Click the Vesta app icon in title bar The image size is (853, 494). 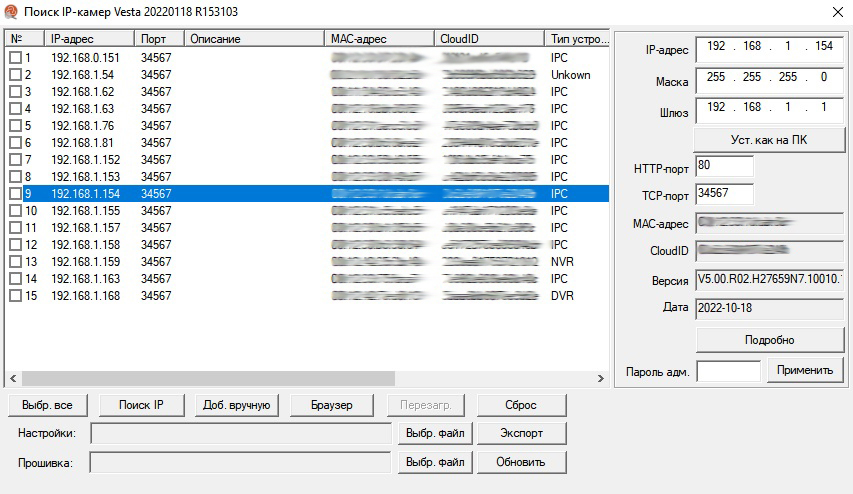pos(13,11)
